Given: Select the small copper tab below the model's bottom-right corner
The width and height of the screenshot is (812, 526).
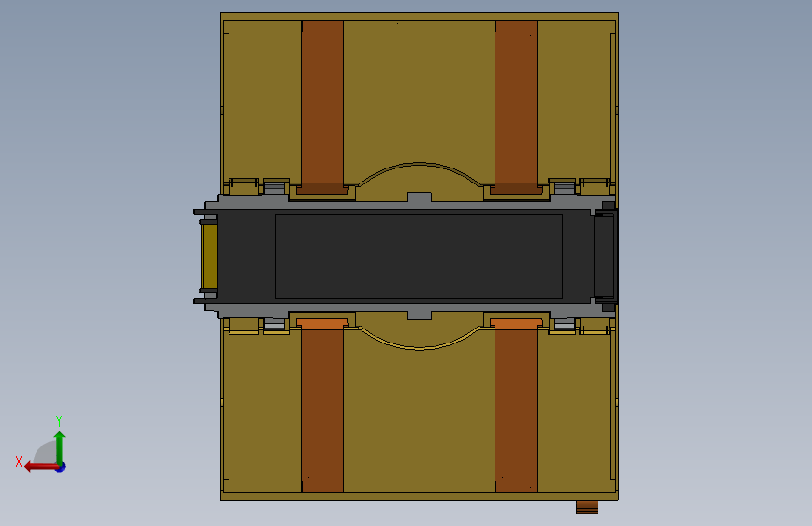Looking at the screenshot, I should tap(587, 507).
